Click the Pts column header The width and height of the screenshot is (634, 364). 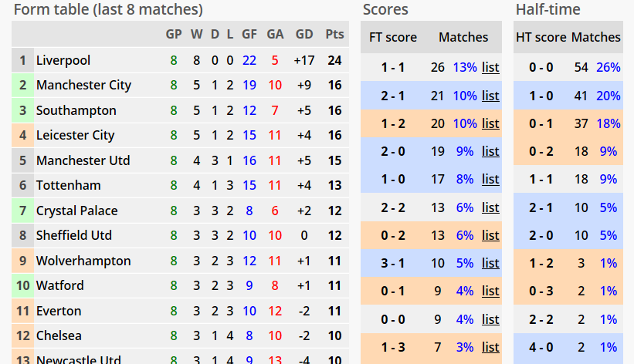pyautogui.click(x=335, y=35)
